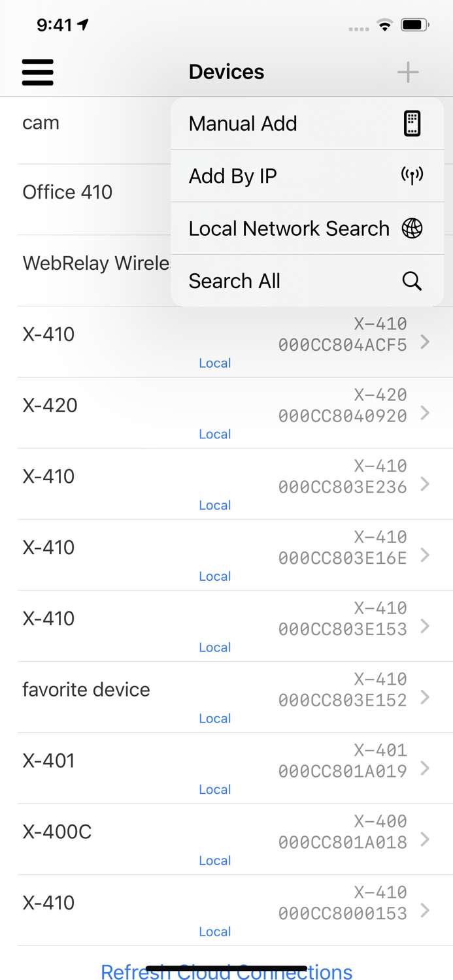Tap the location arrow beside the clock
The image size is (453, 980).
pyautogui.click(x=82, y=24)
